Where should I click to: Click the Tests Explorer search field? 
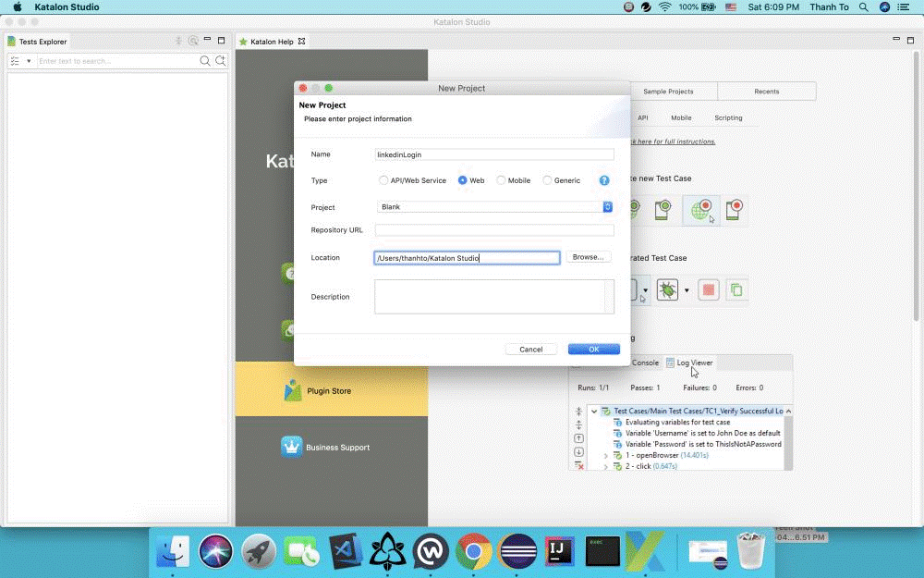(x=116, y=61)
